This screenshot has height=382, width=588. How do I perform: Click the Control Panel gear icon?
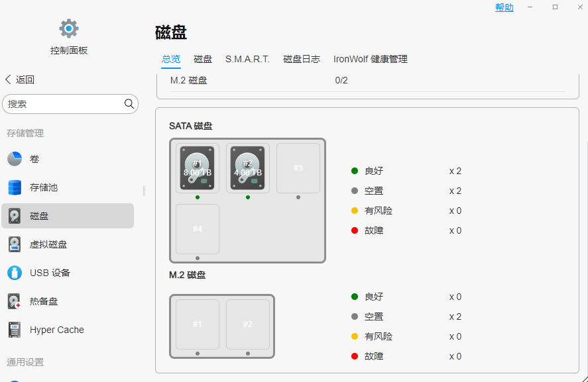69,28
